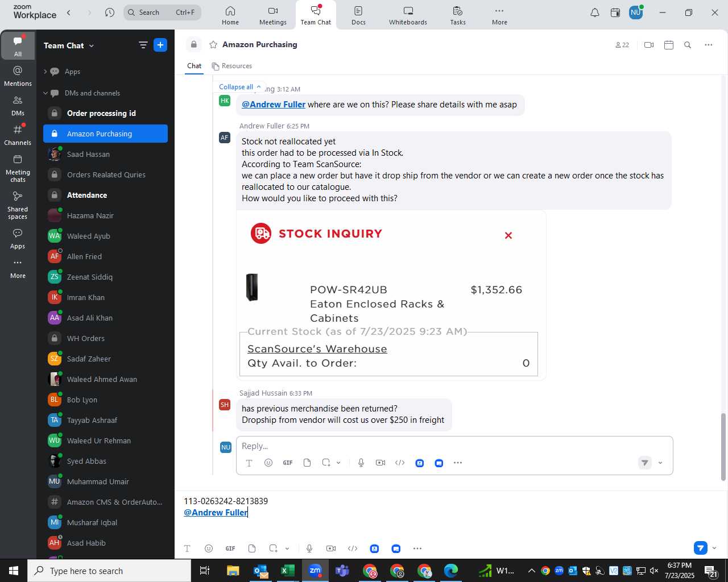Record audio message in reply toolbar
The width and height of the screenshot is (728, 582).
[x=361, y=463]
